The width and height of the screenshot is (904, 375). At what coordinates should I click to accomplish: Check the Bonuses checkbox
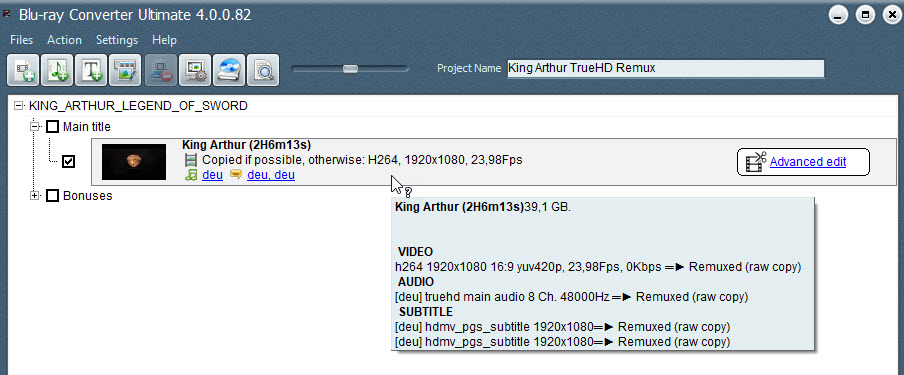point(52,196)
